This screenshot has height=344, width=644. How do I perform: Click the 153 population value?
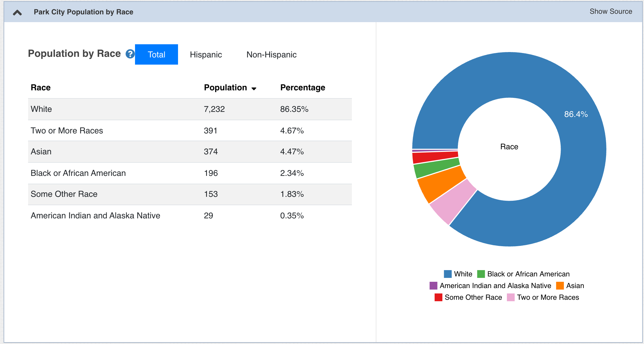(211, 194)
